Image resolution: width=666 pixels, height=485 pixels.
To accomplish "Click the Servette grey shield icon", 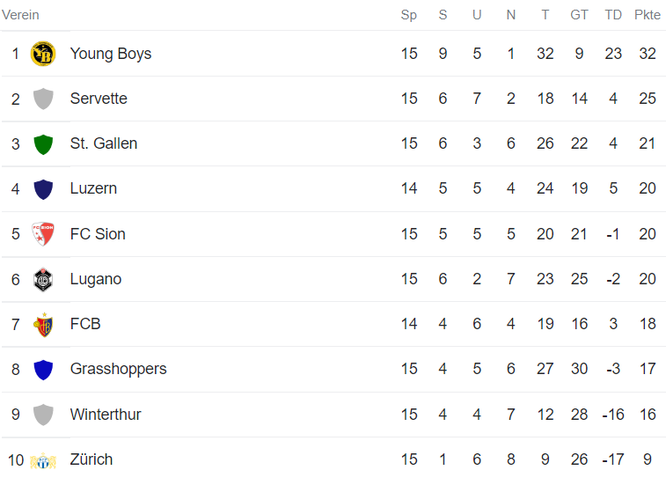I will click(x=43, y=99).
